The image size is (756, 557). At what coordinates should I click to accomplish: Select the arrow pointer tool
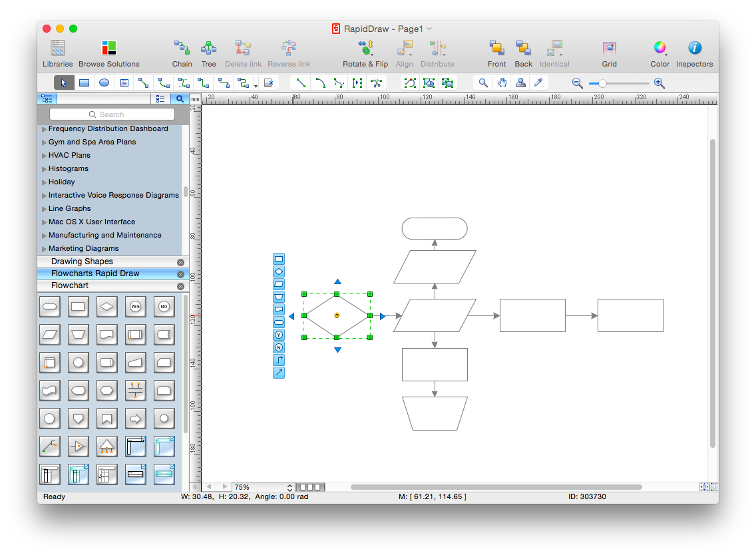(64, 83)
